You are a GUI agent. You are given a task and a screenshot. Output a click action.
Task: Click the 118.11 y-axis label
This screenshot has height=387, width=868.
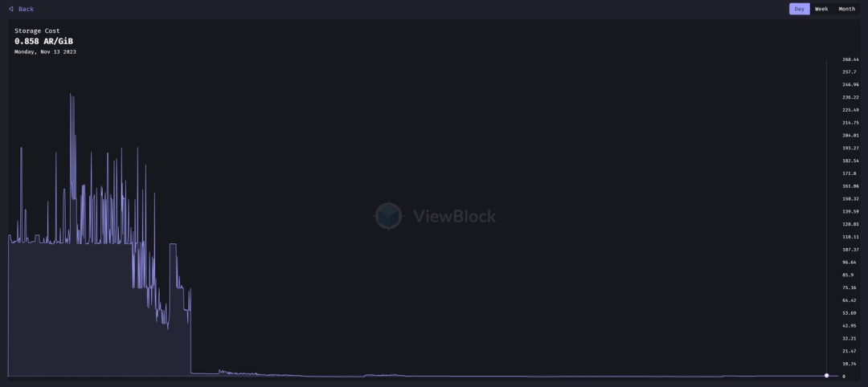(850, 237)
